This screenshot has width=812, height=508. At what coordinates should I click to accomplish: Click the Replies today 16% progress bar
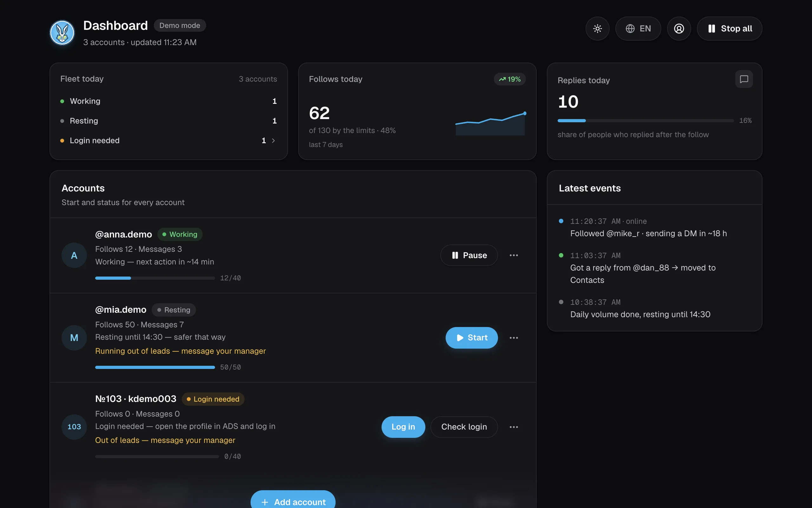click(x=645, y=121)
